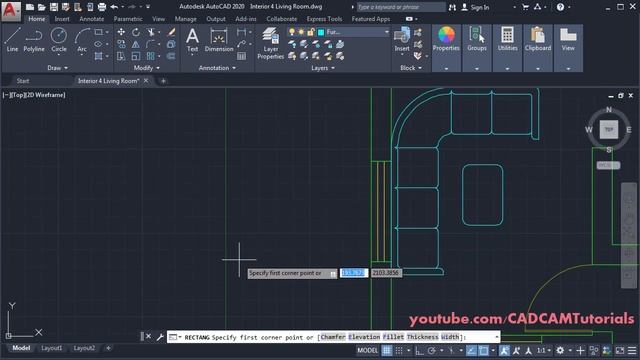Click the Insert block icon

coord(402,39)
